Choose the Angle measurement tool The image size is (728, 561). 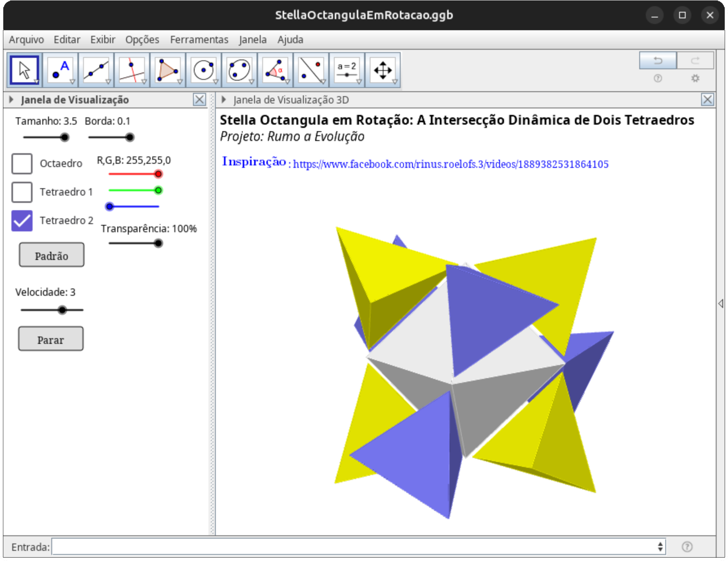pyautogui.click(x=275, y=70)
